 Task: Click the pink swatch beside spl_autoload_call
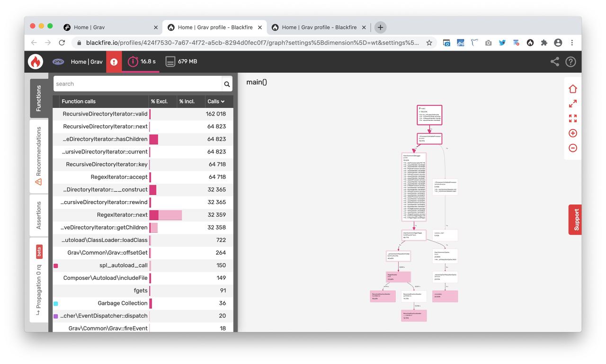[x=56, y=266]
